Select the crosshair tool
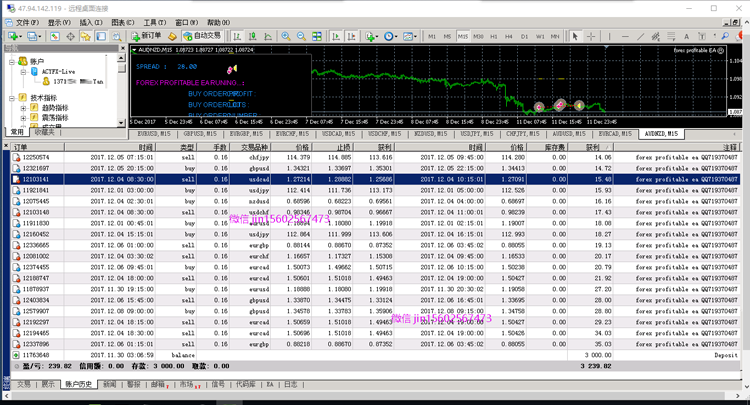This screenshot has width=750, height=405. [x=591, y=36]
